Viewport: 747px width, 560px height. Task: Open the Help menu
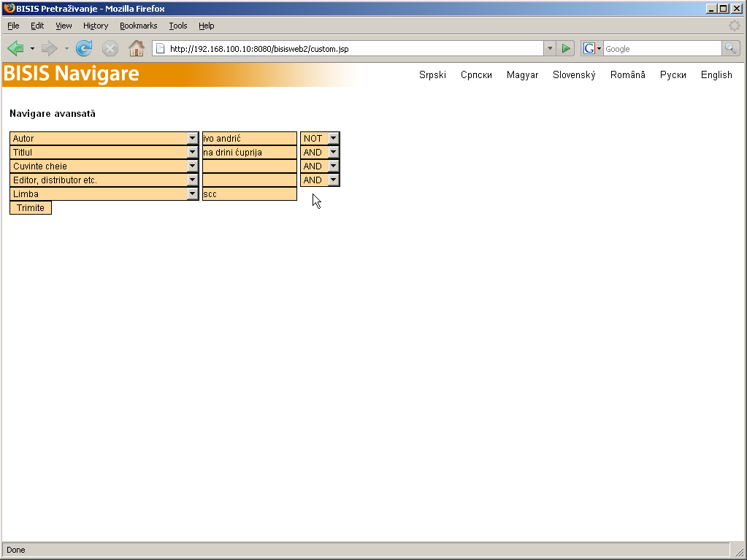click(x=206, y=26)
